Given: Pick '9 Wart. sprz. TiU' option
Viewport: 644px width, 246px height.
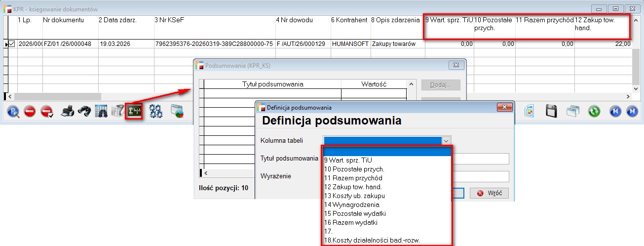Looking at the screenshot, I should [x=348, y=160].
